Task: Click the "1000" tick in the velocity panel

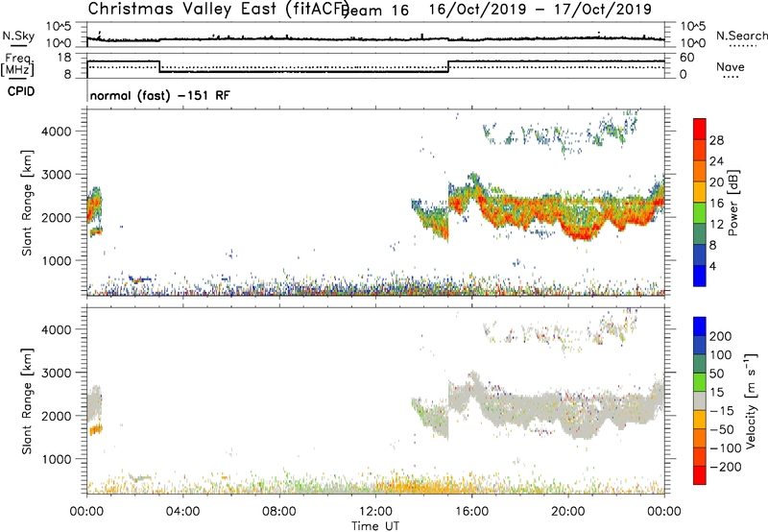Action: tap(56, 459)
